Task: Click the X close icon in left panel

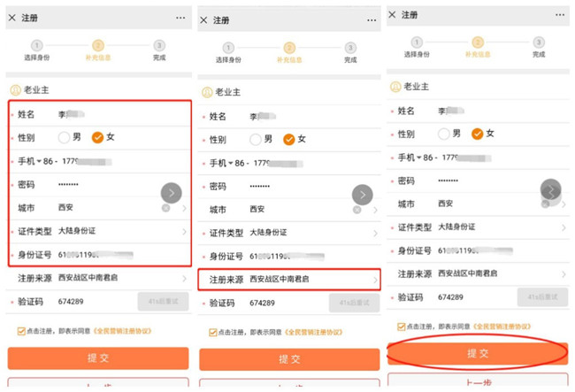Action: tap(11, 18)
